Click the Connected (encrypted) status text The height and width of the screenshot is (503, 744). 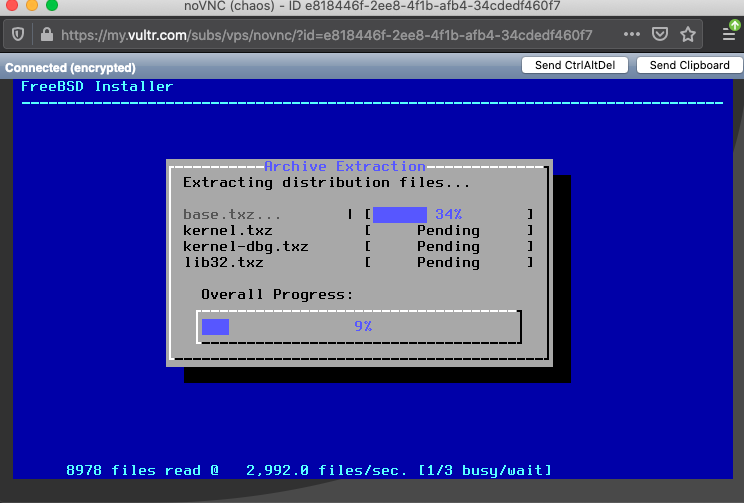point(70,68)
